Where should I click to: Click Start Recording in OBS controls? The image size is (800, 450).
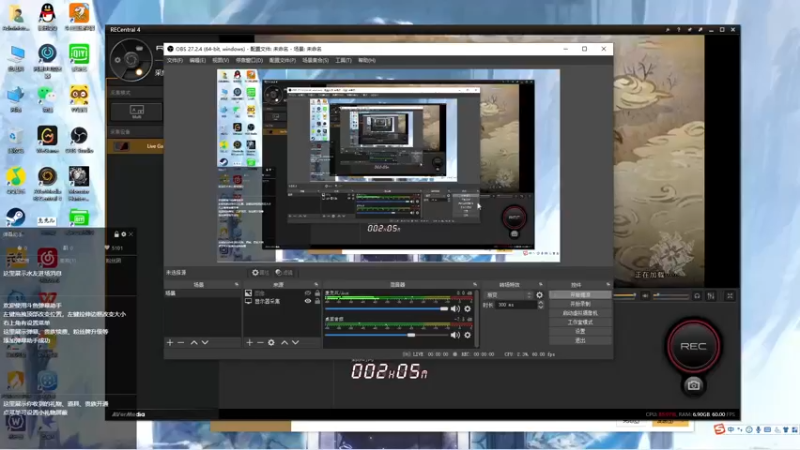pyautogui.click(x=580, y=304)
